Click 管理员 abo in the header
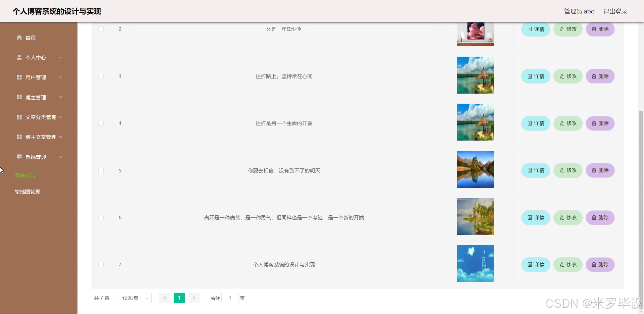Viewport: 644px width, 314px height. 579,11
